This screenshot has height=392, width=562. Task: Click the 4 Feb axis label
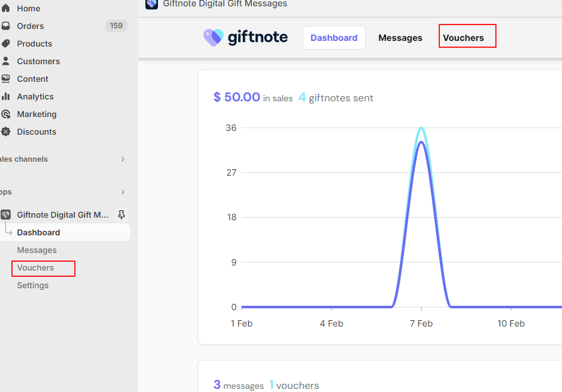click(332, 323)
